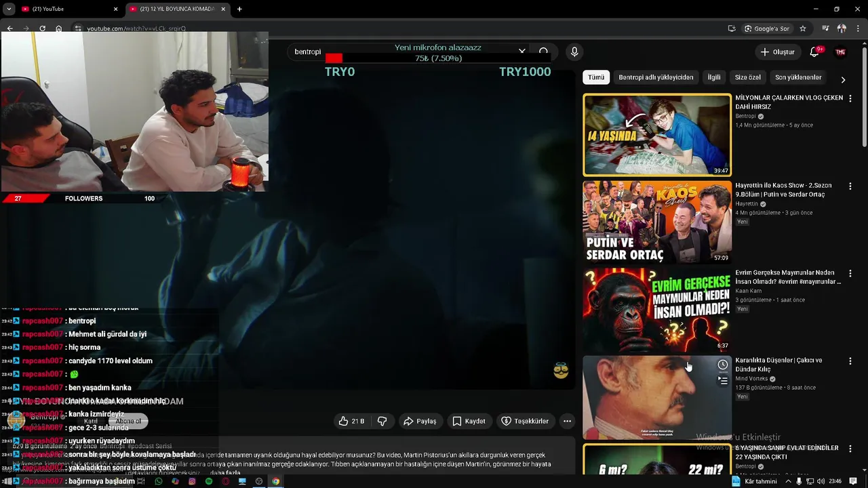Save video with the Kaydet button

pos(469,421)
